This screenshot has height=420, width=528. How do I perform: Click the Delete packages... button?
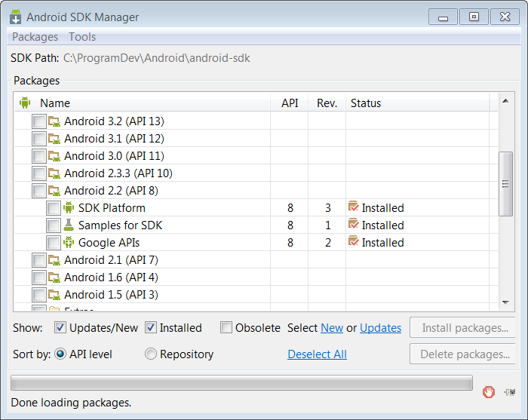pos(463,354)
